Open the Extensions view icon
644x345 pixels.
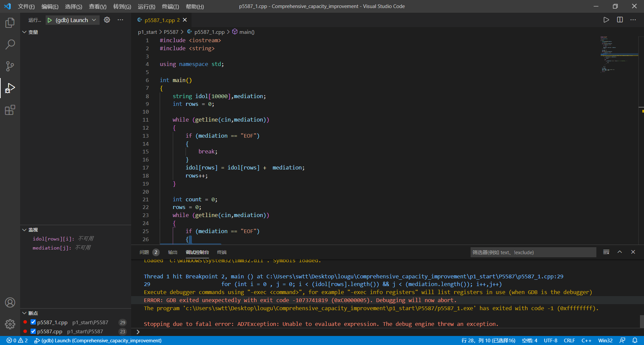[10, 110]
